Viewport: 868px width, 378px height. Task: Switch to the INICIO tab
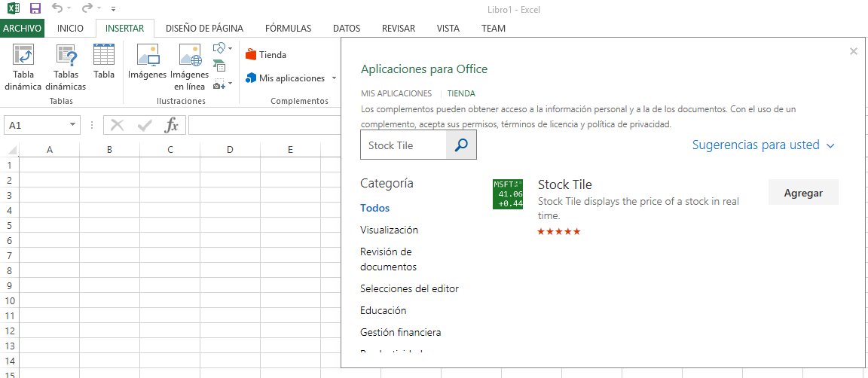70,28
